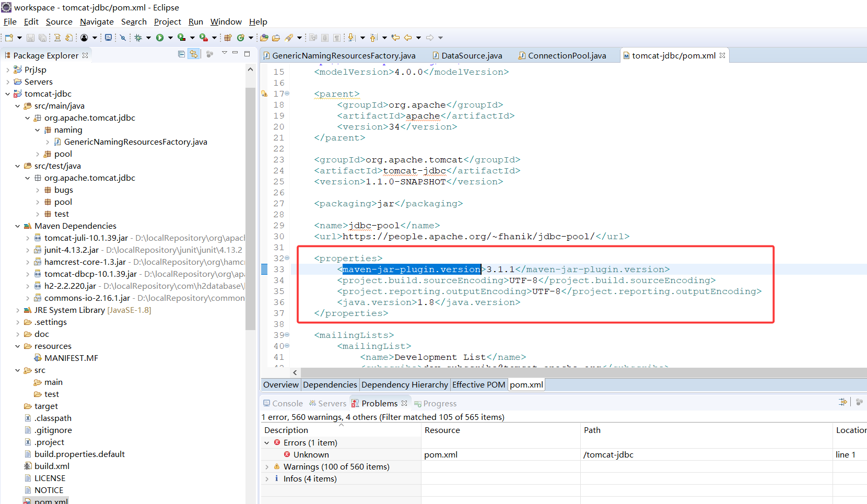Switch to the Servers view tab
The height and width of the screenshot is (504, 867).
(327, 403)
